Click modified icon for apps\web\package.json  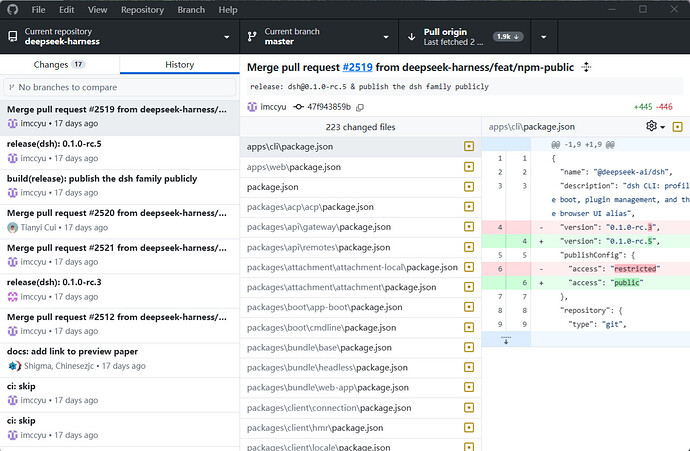point(469,167)
